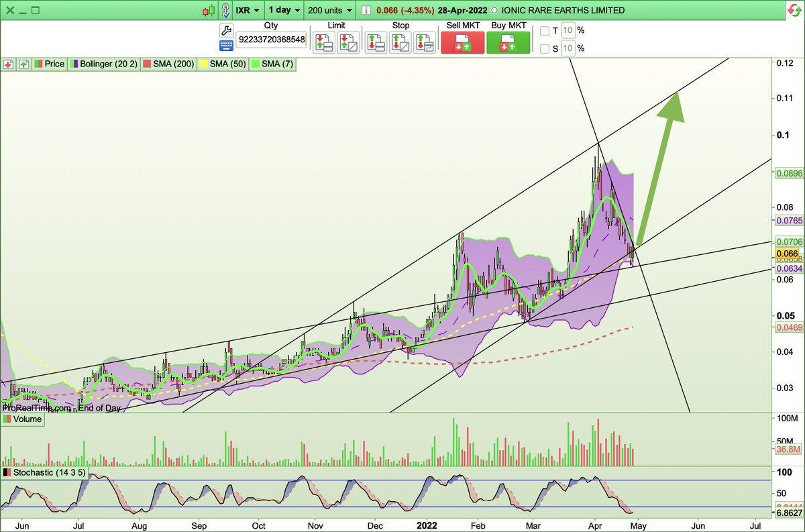Place first Stop order icon
This screenshot has width=805, height=532.
coord(376,42)
